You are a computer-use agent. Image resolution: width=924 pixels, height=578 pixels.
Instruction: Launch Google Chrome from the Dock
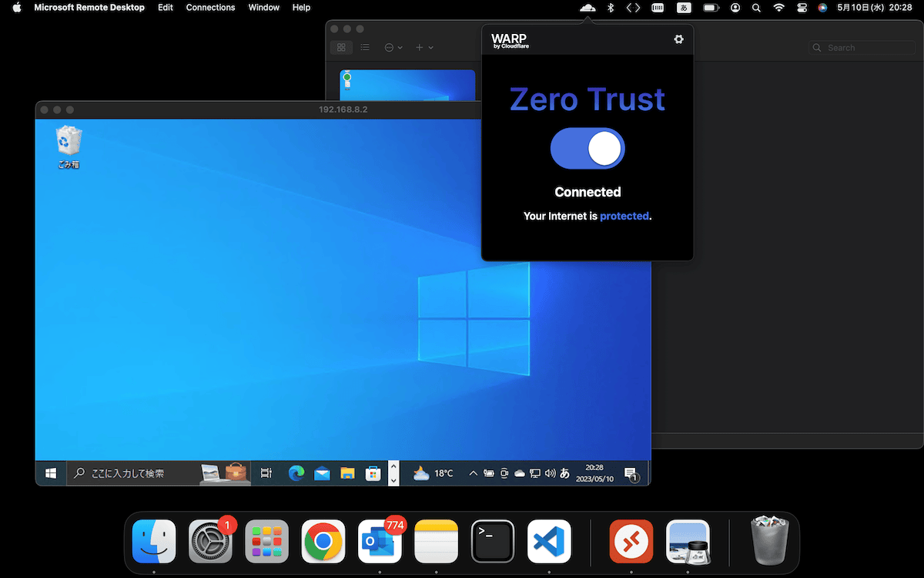click(323, 542)
